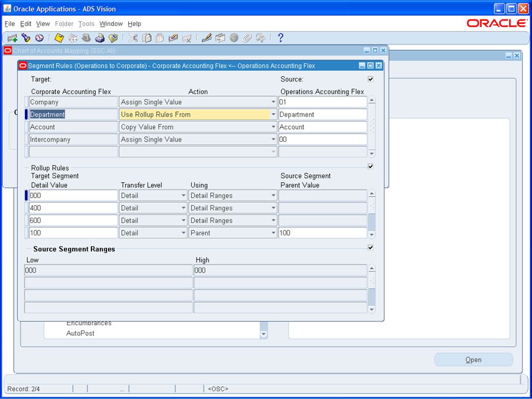Viewport: 532px width, 399px height.
Task: Open Transfer Level dropdown for value 400
Action: coord(183,208)
